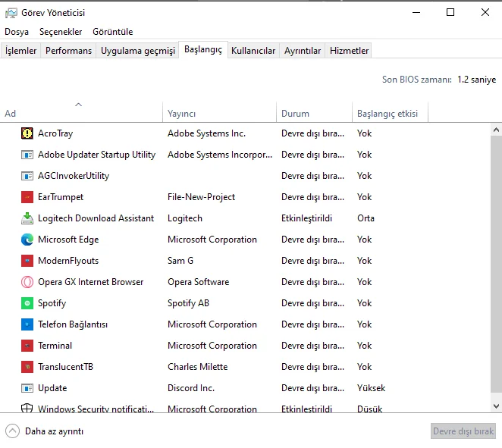Screen dimensions: 502x448
Task: Click the ModernFlyouts icon
Action: [27, 261]
